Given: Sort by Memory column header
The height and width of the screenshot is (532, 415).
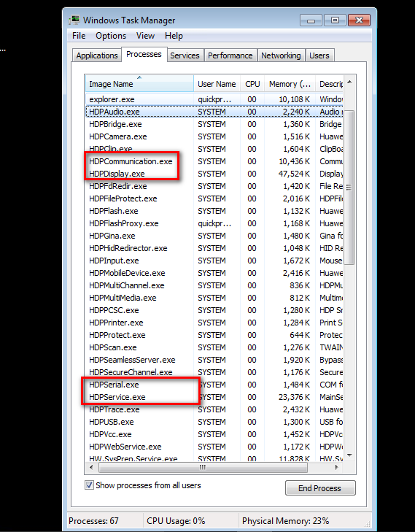Looking at the screenshot, I should (x=290, y=84).
